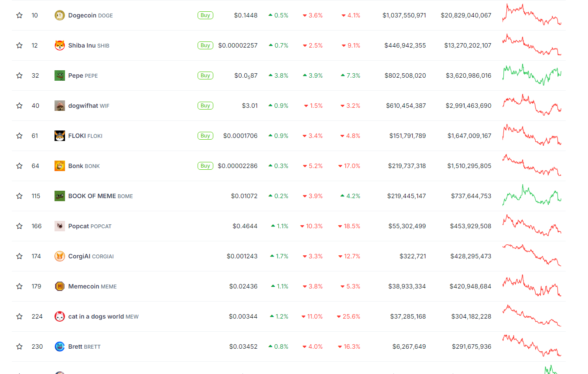Hit Buy next to dogwifhat
Viewport: 588px width, 374px height.
click(x=205, y=106)
